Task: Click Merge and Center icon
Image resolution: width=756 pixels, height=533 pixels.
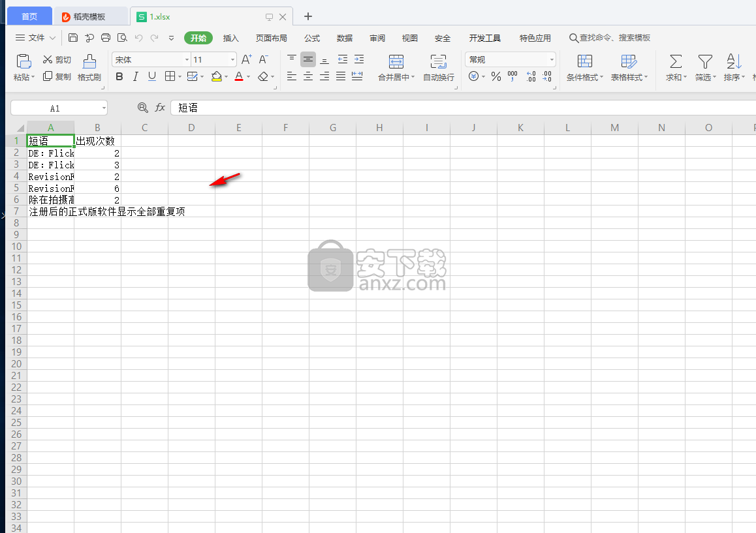Action: tap(396, 62)
